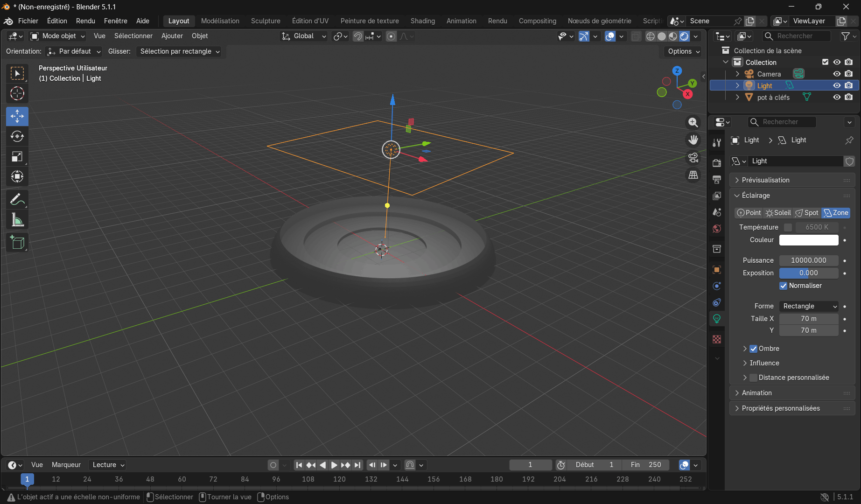
Task: Set light type to Soleil
Action: 778,213
